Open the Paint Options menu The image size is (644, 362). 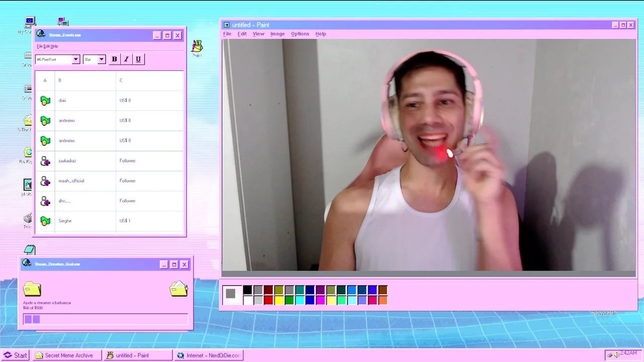coord(300,34)
